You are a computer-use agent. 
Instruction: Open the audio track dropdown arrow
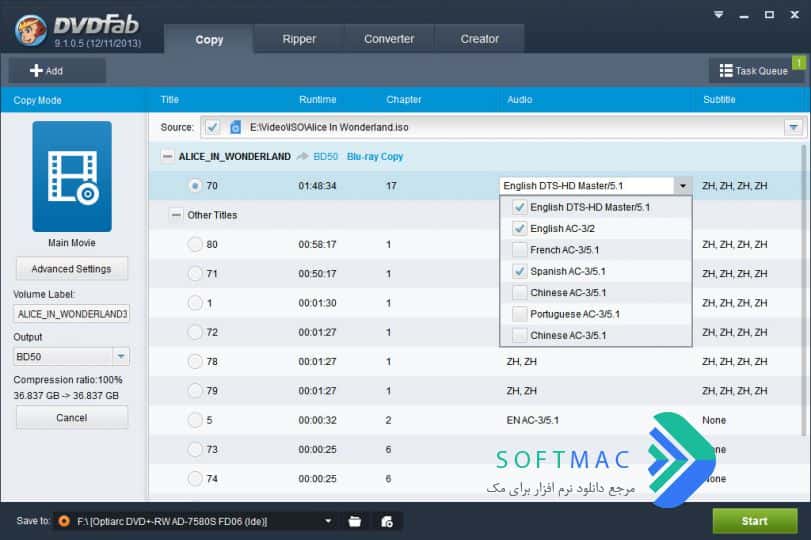click(683, 186)
